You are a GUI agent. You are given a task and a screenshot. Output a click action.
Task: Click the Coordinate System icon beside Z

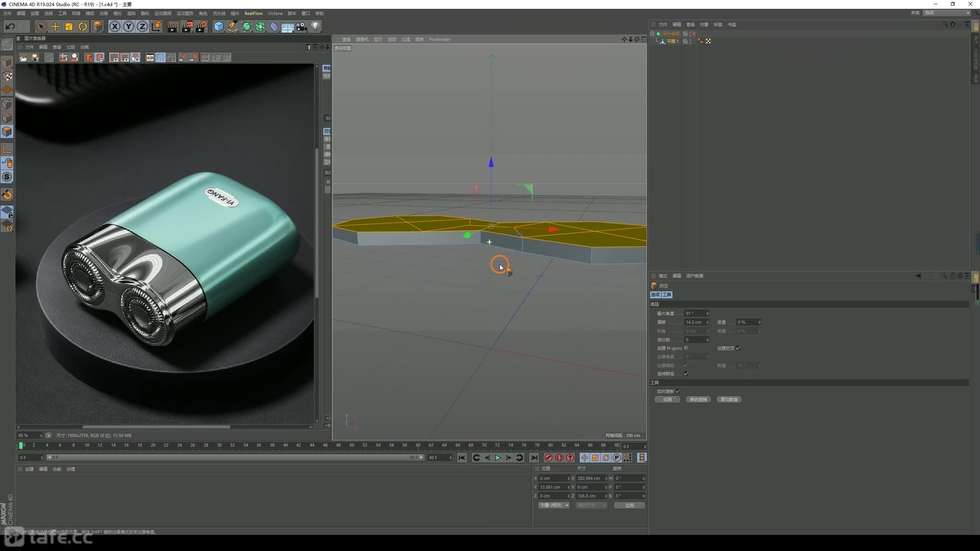157,26
